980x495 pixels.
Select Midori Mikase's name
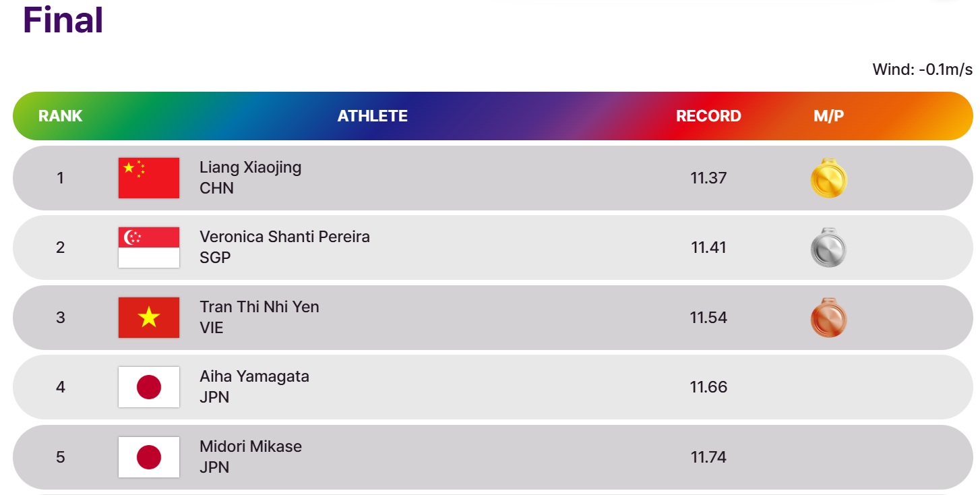pyautogui.click(x=251, y=446)
